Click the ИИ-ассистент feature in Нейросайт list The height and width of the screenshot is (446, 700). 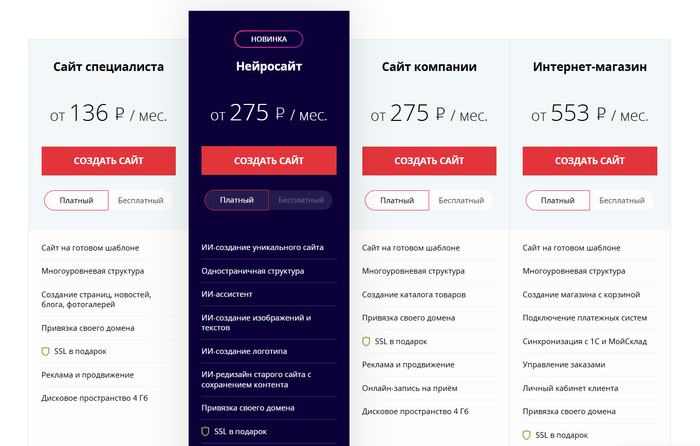click(227, 294)
